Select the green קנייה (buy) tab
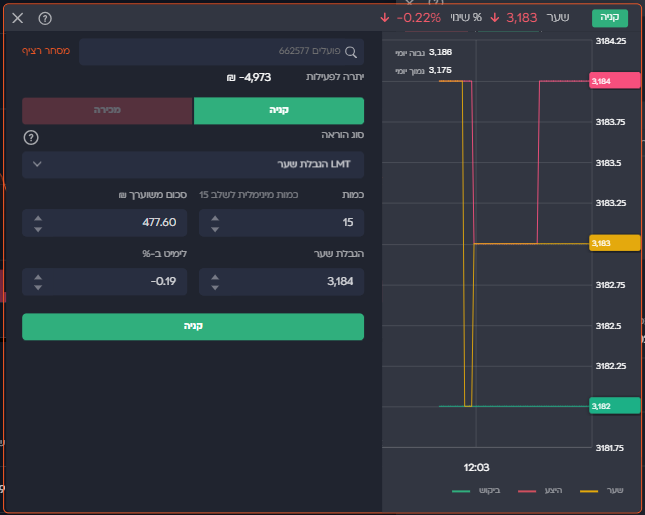The width and height of the screenshot is (645, 515). point(278,110)
